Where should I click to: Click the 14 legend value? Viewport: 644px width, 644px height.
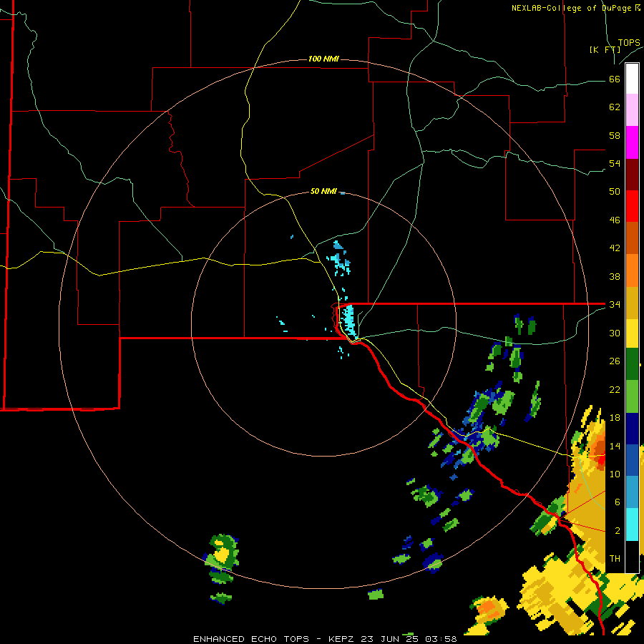[615, 446]
